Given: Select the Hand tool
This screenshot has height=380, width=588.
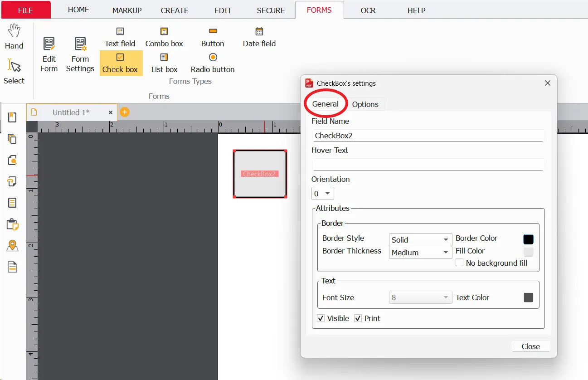Looking at the screenshot, I should [14, 37].
